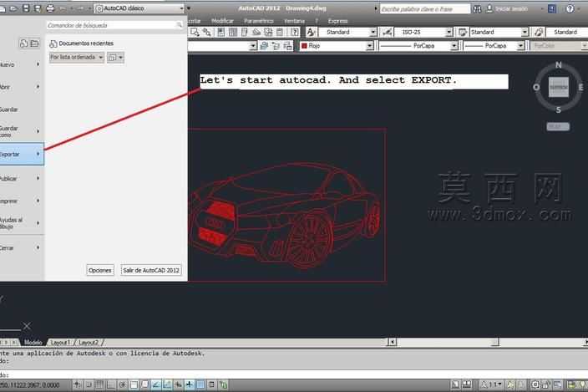Open the first PorCapa linetype dropdown

pyautogui.click(x=454, y=46)
